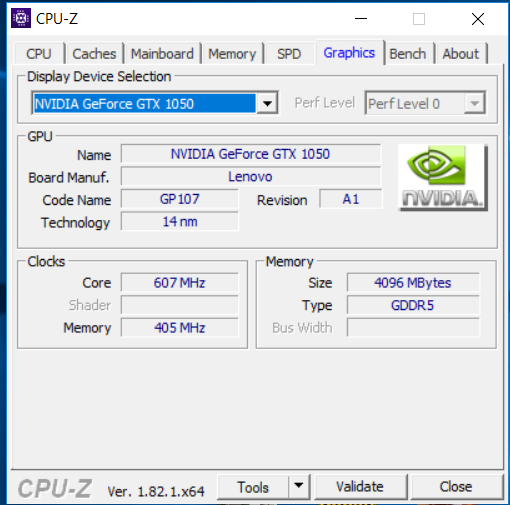Go to the Mainboard tab
510x505 pixels.
(x=162, y=54)
